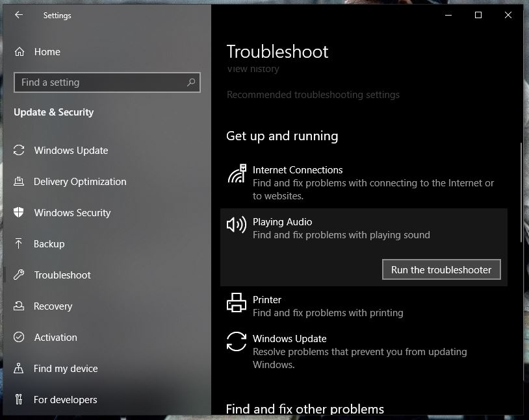Click the back arrow in Settings
The image size is (529, 420).
(19, 15)
